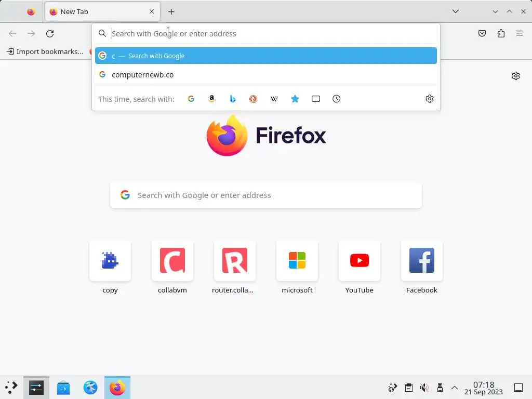Select the New Tab tab
This screenshot has width=532, height=399.
(x=102, y=12)
